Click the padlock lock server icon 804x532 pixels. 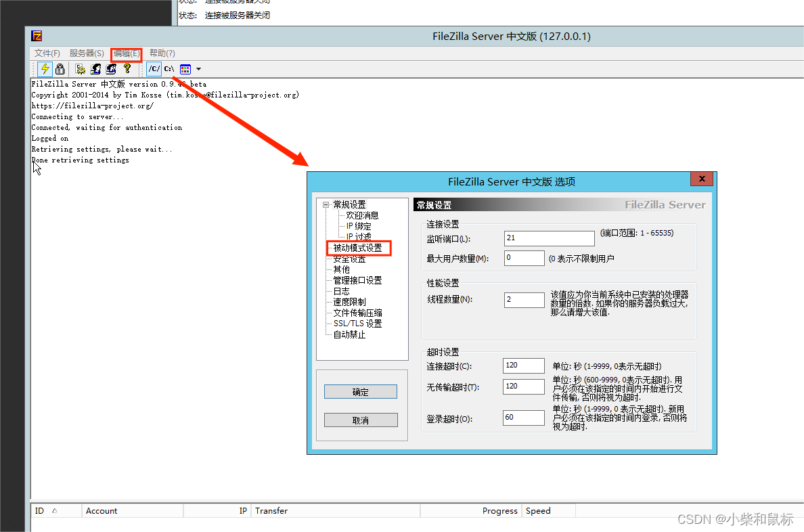(x=60, y=69)
